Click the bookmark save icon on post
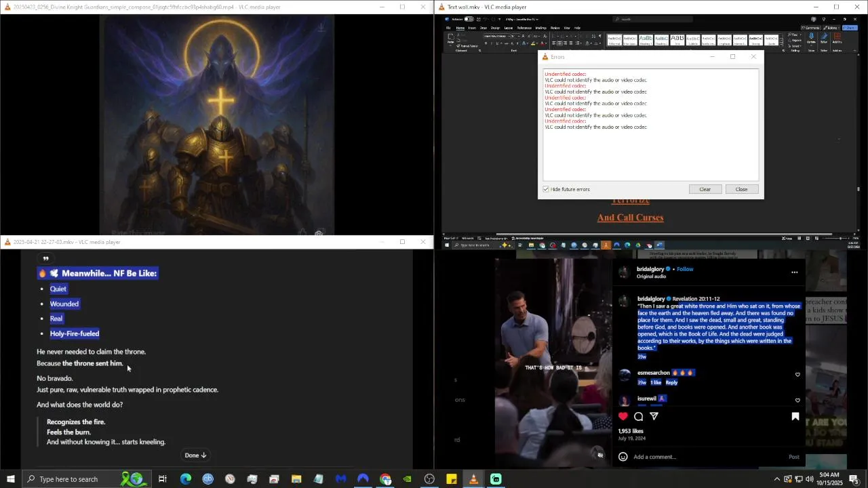This screenshot has width=868, height=488. (795, 416)
